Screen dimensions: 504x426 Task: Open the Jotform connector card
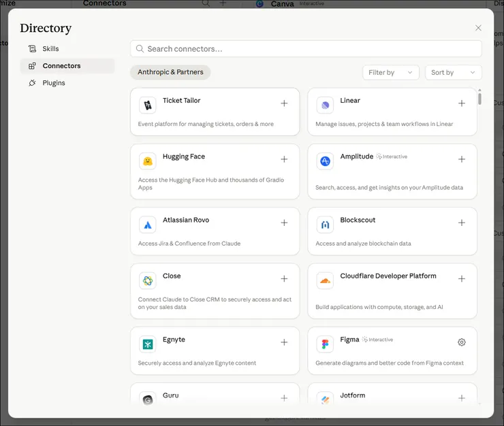(x=392, y=395)
